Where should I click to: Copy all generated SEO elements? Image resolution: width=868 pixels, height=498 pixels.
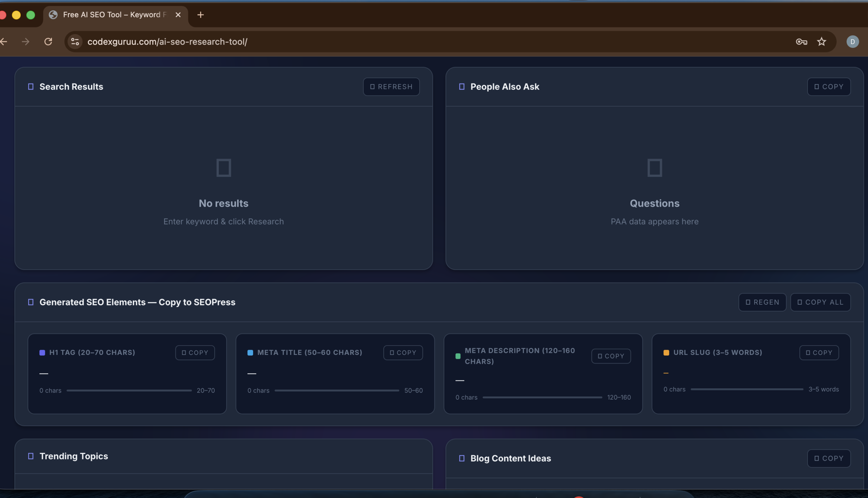(820, 302)
